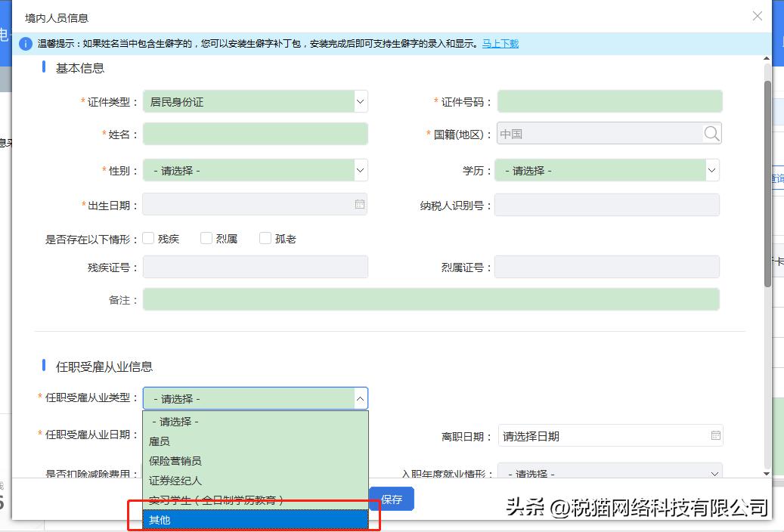
Task: Enable the 烈属 checkbox
Action: [206, 237]
